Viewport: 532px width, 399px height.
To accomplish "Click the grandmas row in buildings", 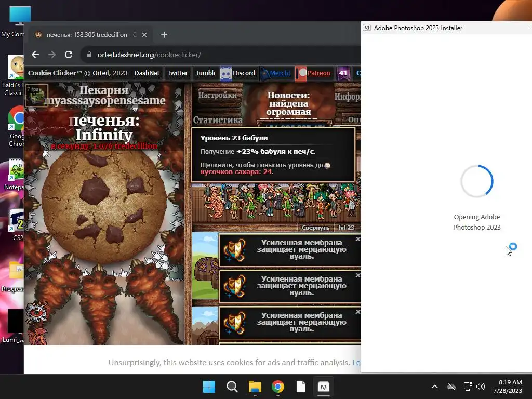I will 276,202.
